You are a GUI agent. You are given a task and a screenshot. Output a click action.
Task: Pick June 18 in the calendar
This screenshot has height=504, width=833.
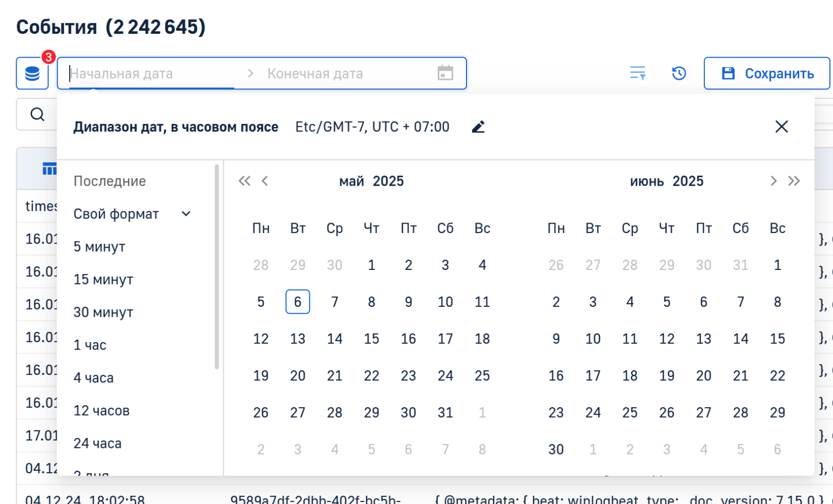coord(630,376)
